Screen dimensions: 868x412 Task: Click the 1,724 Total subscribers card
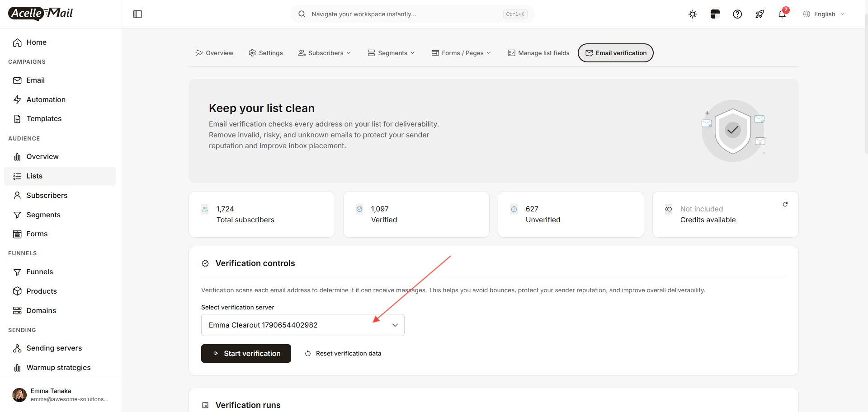coord(262,214)
